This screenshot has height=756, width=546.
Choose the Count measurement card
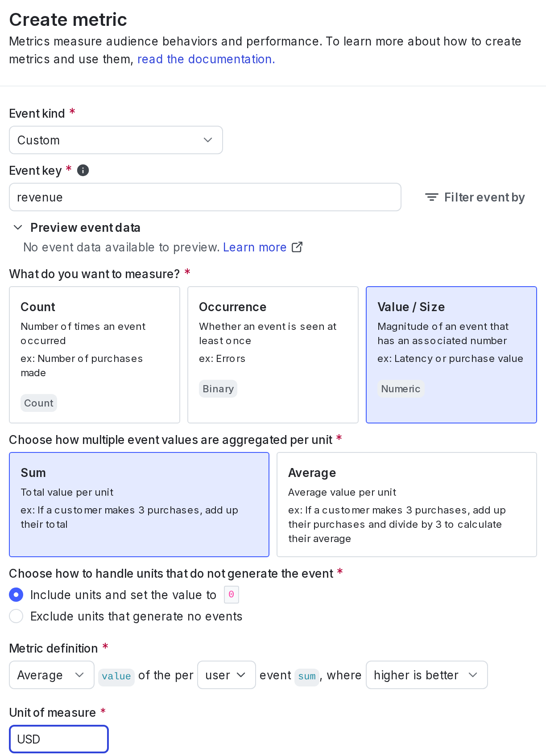95,355
